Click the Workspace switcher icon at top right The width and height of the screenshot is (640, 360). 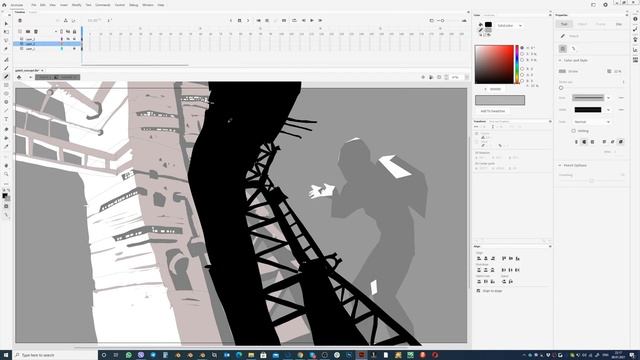(x=593, y=5)
